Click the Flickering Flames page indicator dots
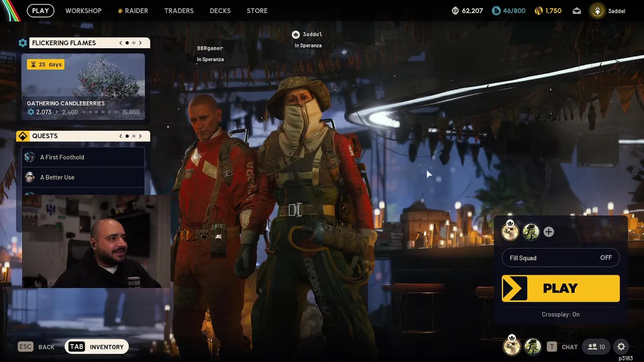Viewport: 644px width, 362px height. (x=130, y=43)
